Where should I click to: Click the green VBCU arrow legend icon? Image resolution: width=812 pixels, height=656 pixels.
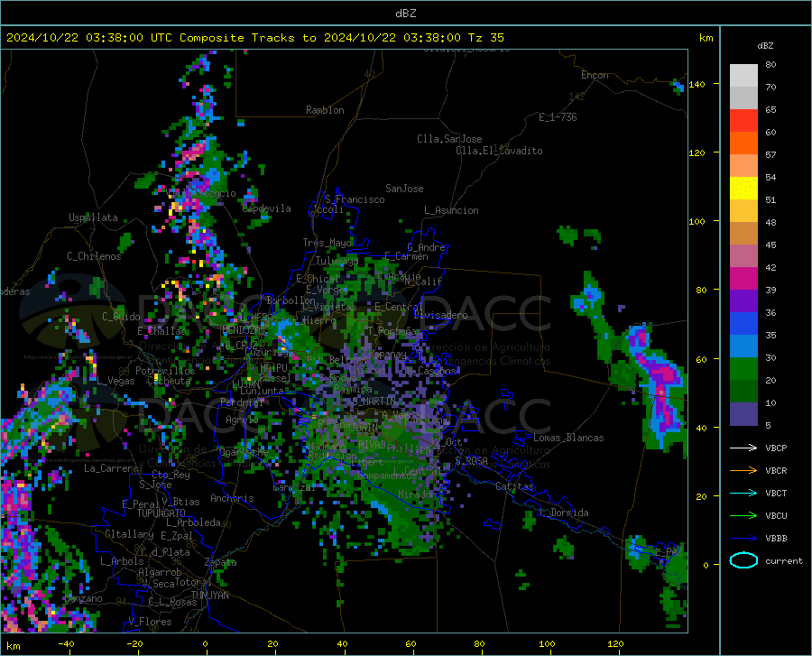point(743,516)
